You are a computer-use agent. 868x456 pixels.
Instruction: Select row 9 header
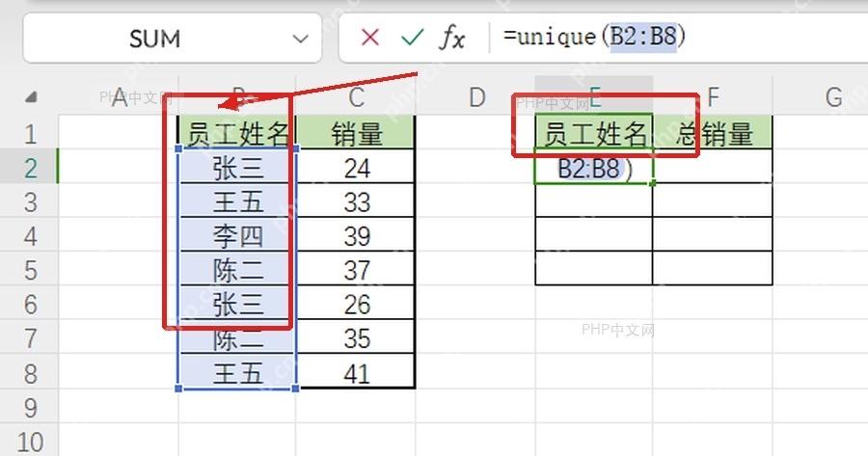tap(29, 408)
